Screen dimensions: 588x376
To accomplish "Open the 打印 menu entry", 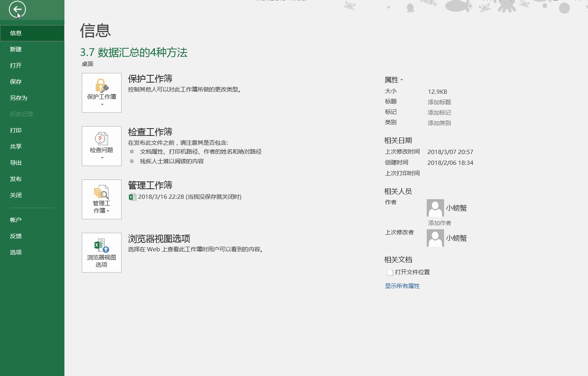I will 15,130.
